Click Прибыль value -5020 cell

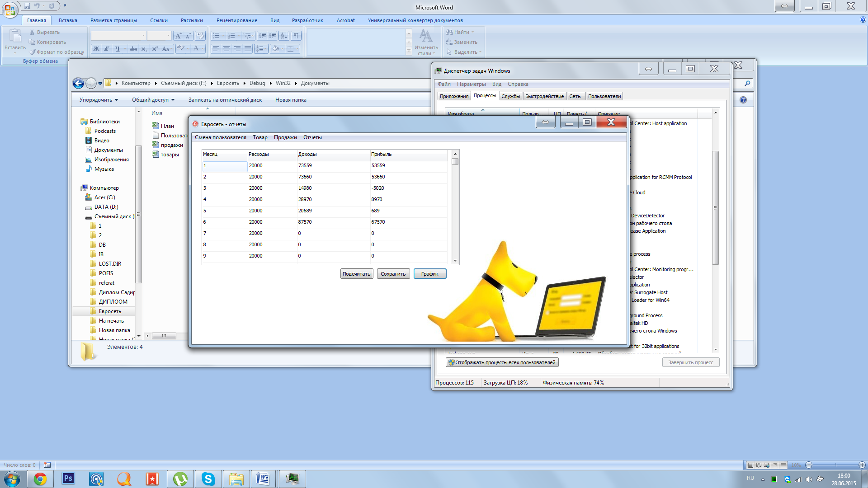(x=409, y=188)
